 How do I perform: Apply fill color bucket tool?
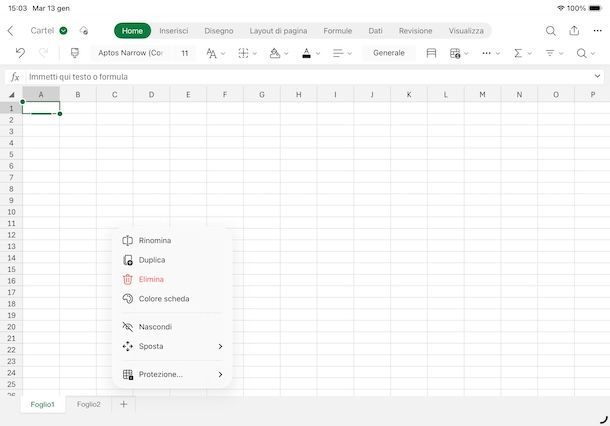[x=275, y=53]
